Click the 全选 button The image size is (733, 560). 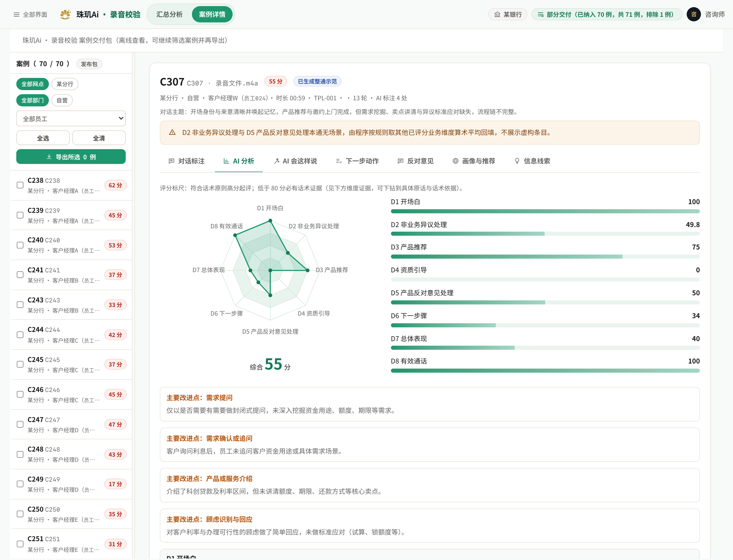[43, 138]
